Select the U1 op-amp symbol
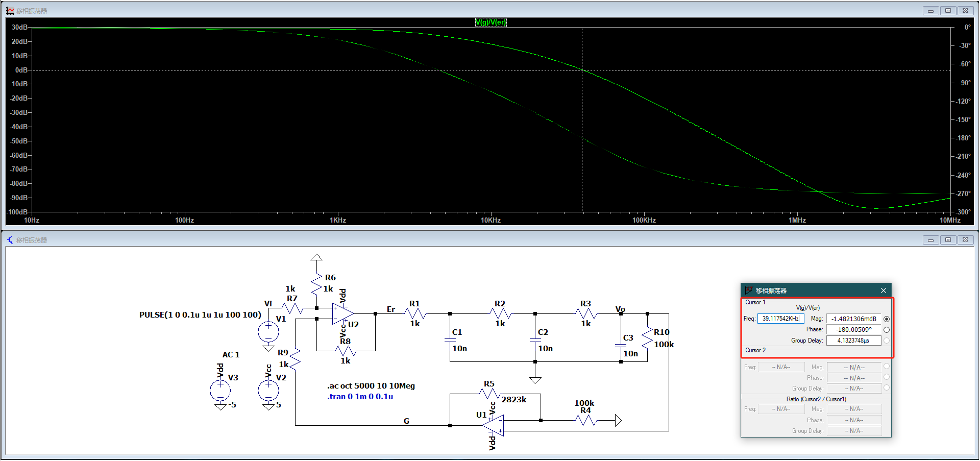Screen dimensions: 980x461 (494, 425)
